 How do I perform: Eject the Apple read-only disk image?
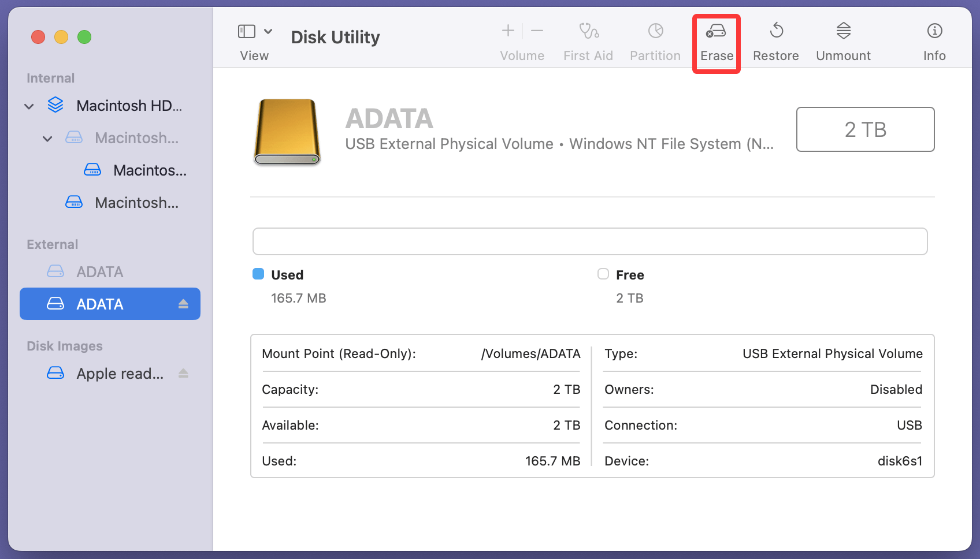click(x=183, y=373)
